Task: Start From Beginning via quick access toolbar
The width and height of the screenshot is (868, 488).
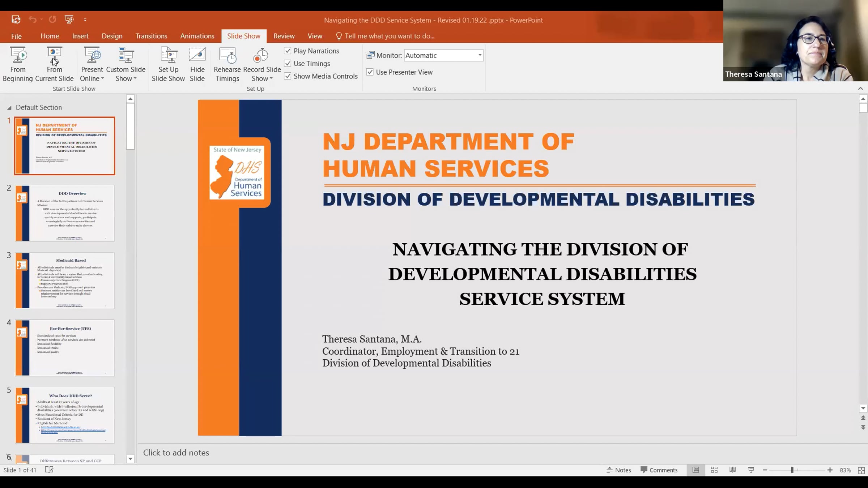Action: pyautogui.click(x=69, y=20)
